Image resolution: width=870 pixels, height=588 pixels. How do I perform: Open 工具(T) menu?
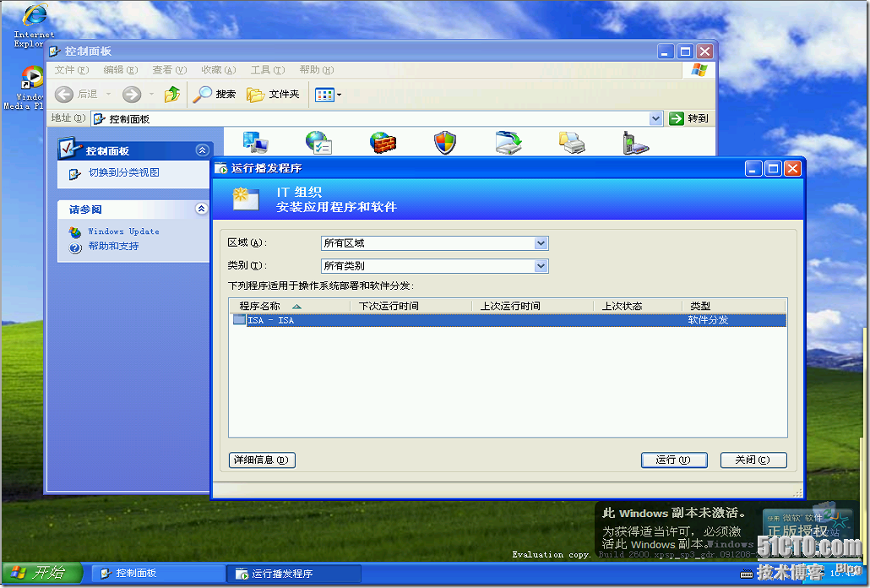[x=268, y=70]
